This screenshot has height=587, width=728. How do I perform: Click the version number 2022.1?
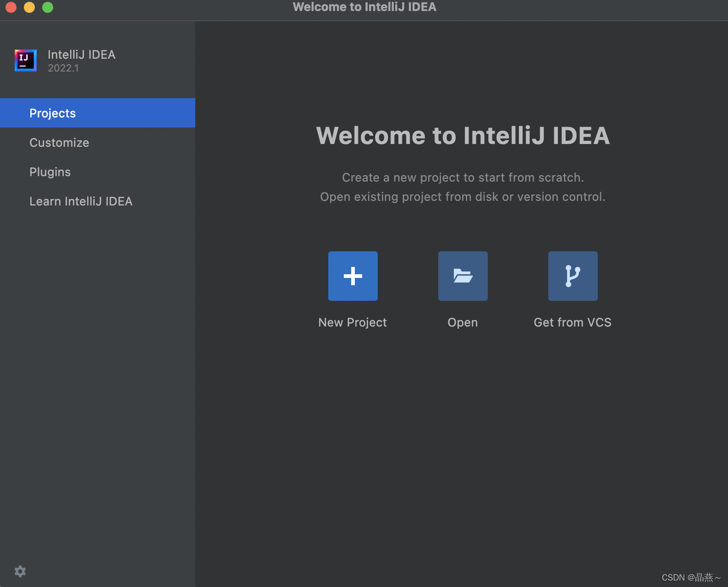tap(63, 68)
